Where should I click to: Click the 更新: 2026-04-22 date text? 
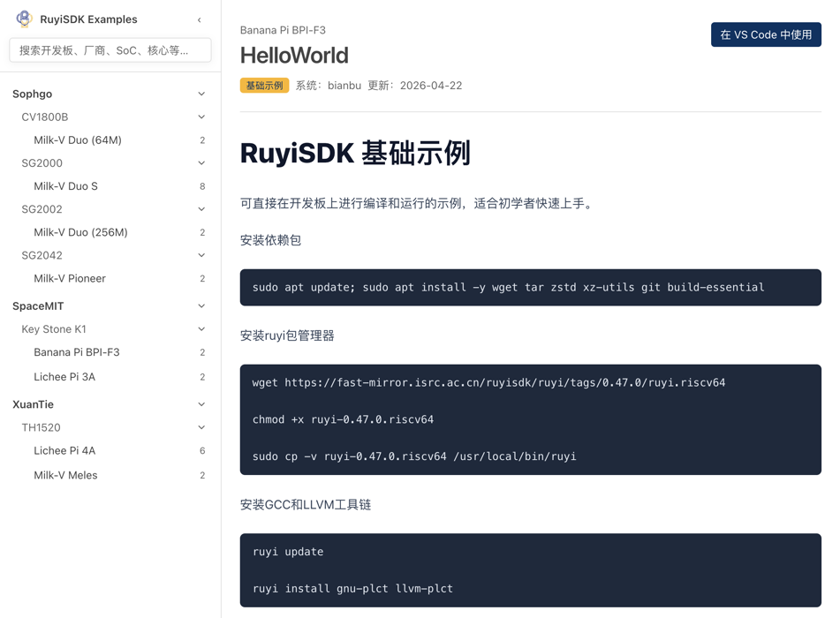(414, 85)
